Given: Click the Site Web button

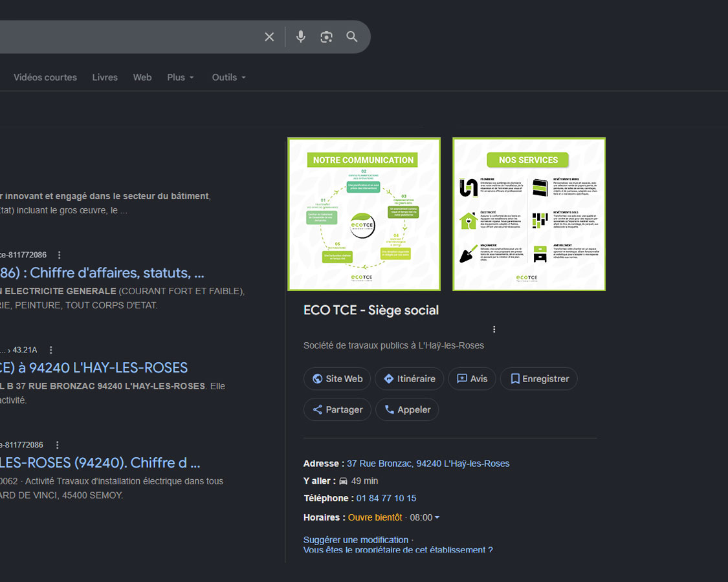Looking at the screenshot, I should click(337, 379).
